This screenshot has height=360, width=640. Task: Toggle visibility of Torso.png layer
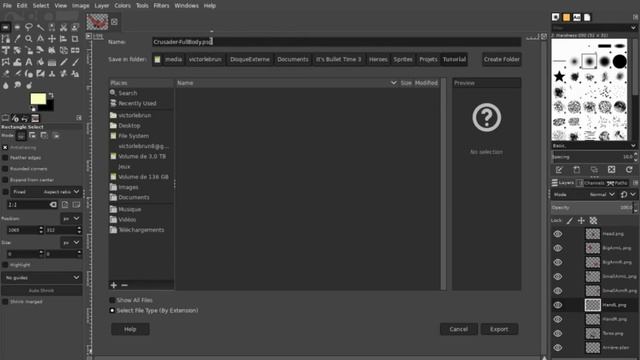[x=558, y=333]
